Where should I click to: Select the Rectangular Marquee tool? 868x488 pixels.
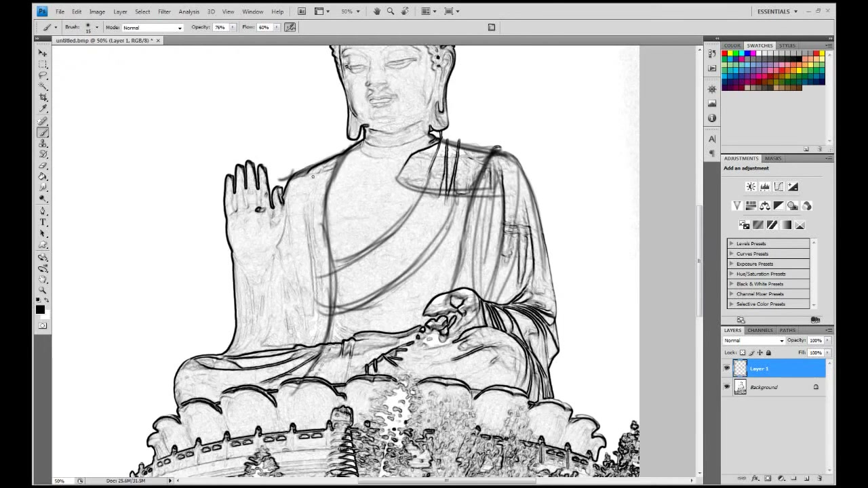pos(43,64)
